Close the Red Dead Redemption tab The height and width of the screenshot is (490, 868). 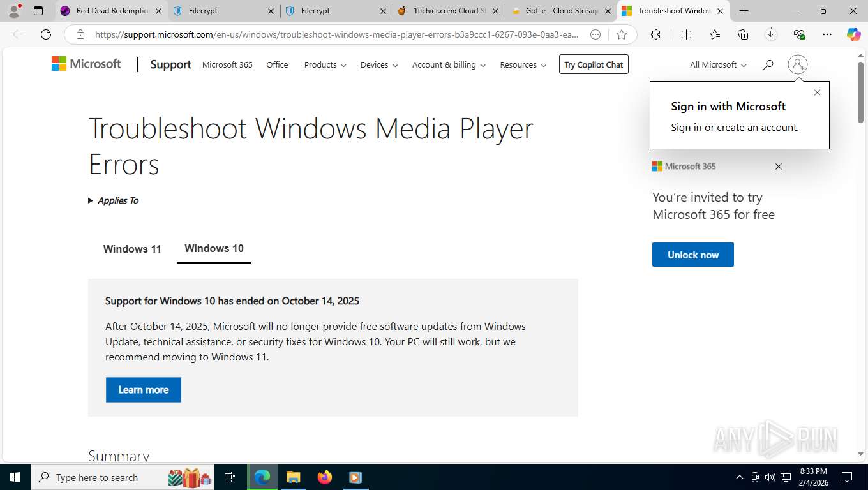[x=158, y=11]
